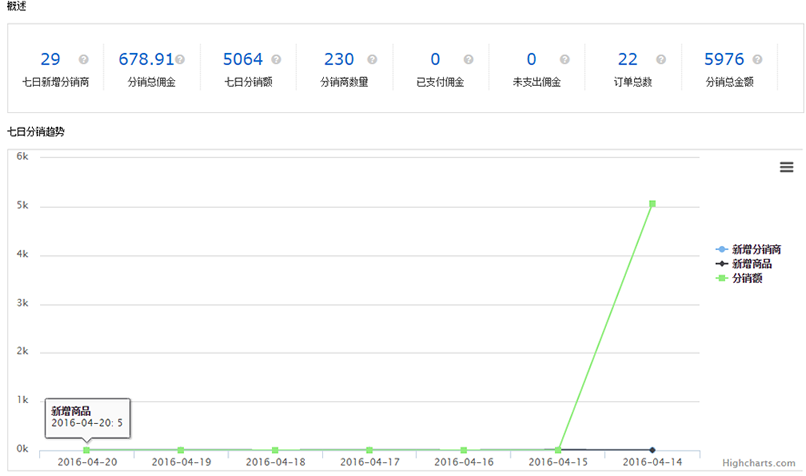Viewport: 806px width, 476px height.
Task: Click help icon next to 分销总金额
Action: (x=757, y=60)
